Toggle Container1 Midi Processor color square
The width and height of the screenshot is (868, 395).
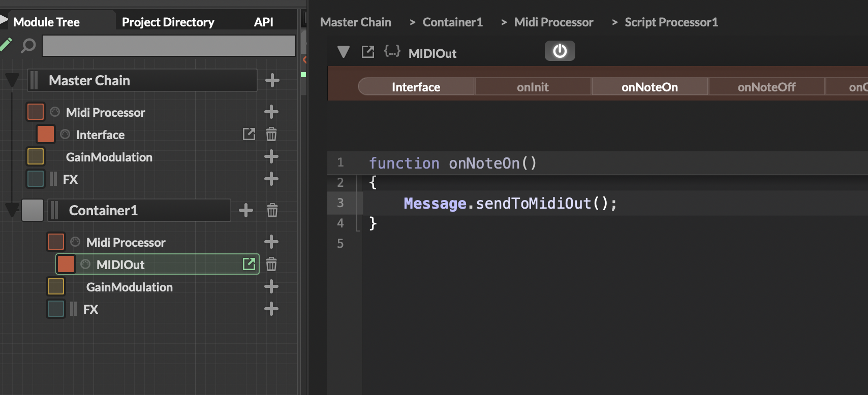(56, 242)
